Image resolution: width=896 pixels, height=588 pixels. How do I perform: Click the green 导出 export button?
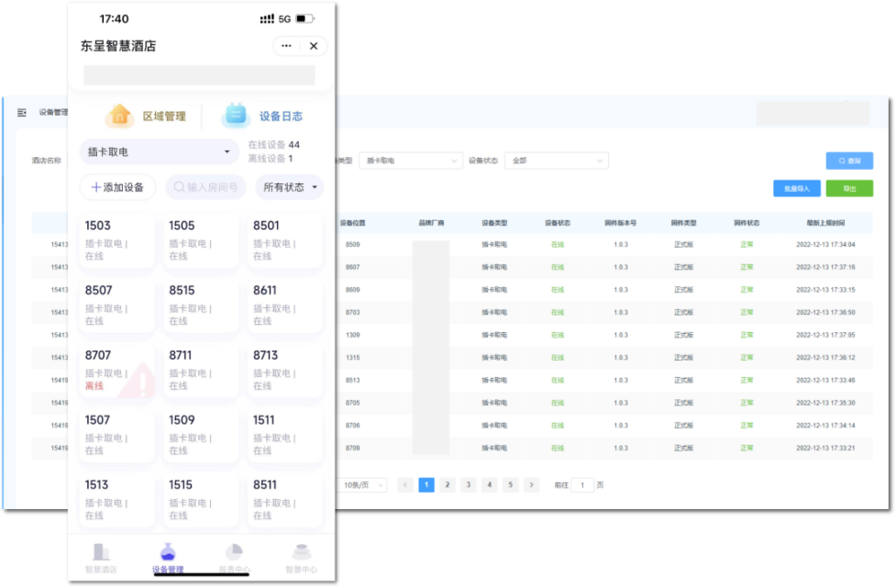(848, 188)
